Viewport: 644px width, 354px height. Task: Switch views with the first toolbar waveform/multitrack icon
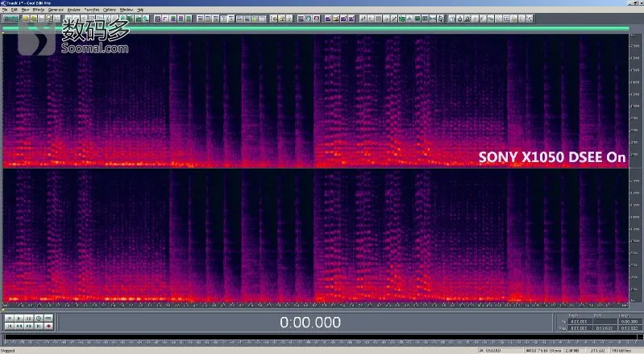(x=10, y=19)
